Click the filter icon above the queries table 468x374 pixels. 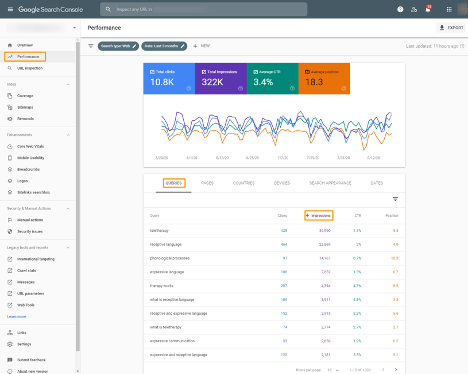coord(395,199)
